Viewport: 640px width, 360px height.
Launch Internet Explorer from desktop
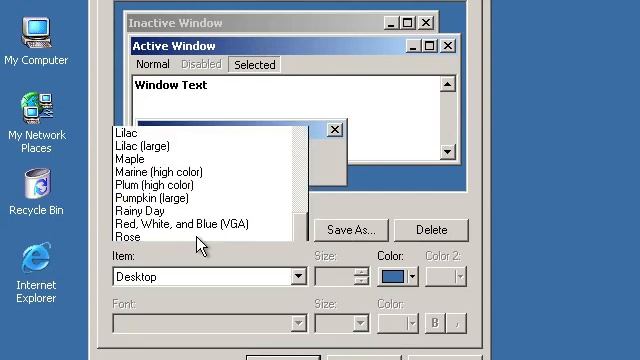36,273
